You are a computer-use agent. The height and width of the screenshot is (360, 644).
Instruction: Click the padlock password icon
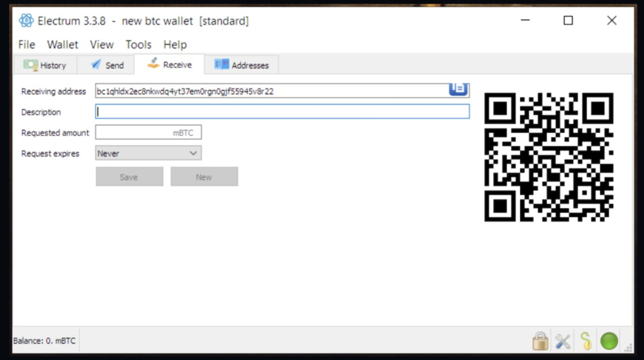[540, 341]
